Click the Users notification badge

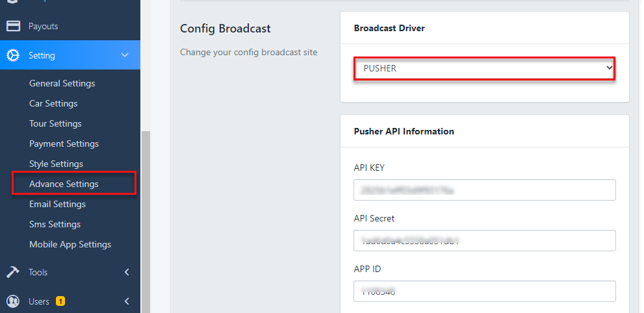pos(60,301)
